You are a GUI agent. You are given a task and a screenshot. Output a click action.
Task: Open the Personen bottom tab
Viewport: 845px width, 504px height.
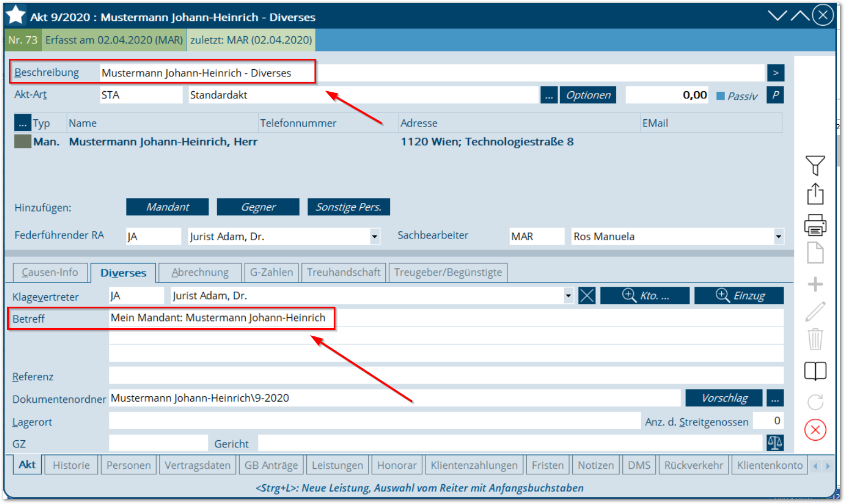129,465
